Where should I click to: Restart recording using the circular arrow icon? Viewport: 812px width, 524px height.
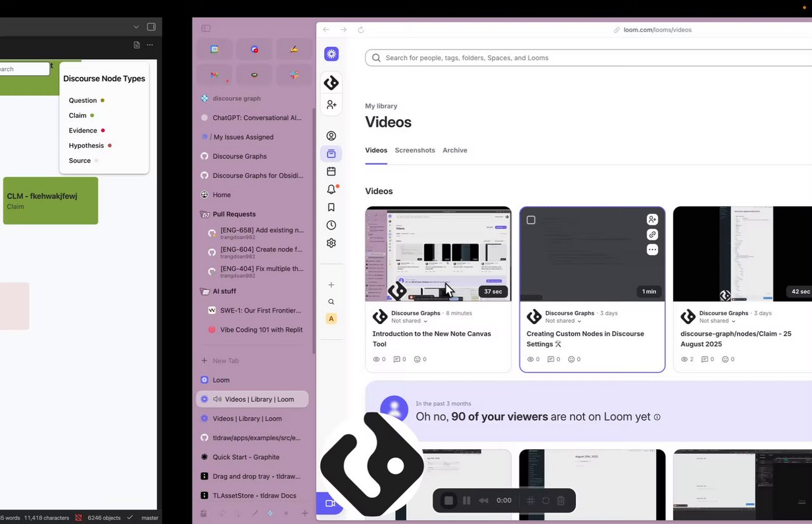pos(546,501)
